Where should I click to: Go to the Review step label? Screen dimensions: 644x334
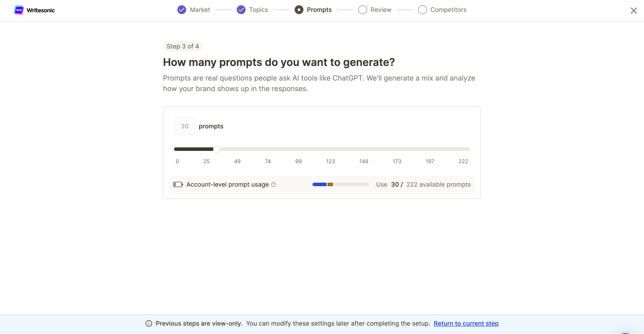(x=381, y=10)
